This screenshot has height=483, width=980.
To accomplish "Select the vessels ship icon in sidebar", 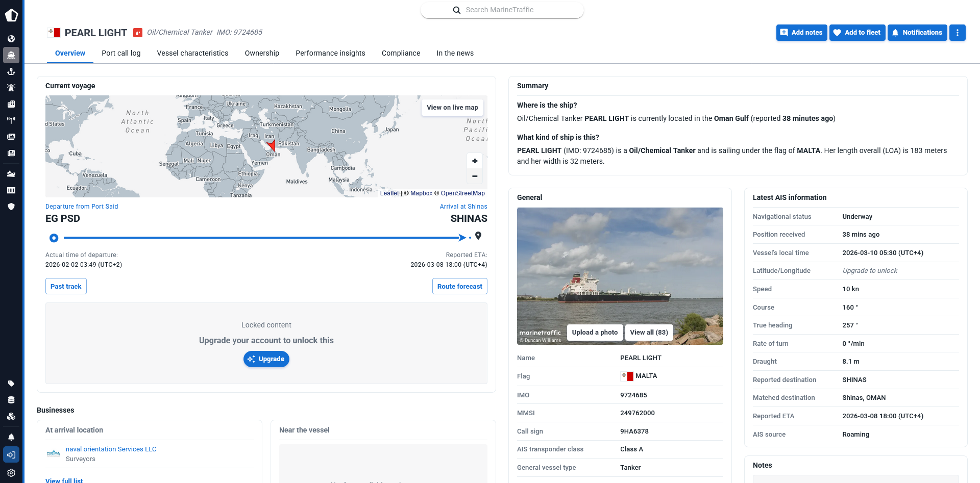I will pyautogui.click(x=11, y=55).
